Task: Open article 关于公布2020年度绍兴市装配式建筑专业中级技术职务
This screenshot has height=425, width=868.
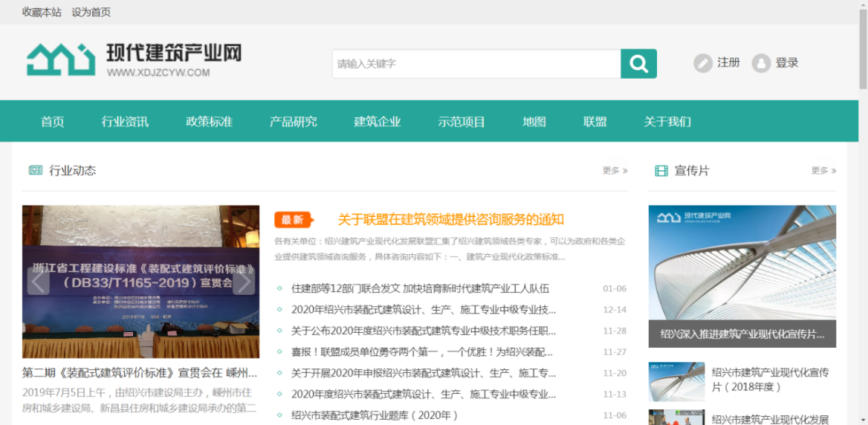Action: (424, 331)
